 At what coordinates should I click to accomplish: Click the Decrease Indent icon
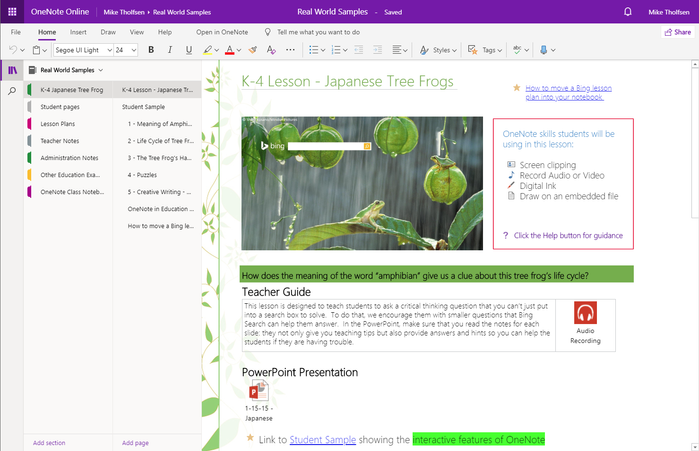358,50
